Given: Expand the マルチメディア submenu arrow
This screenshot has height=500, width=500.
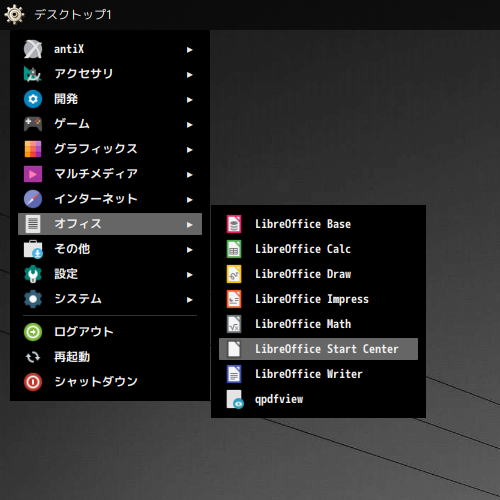Looking at the screenshot, I should click(x=189, y=175).
